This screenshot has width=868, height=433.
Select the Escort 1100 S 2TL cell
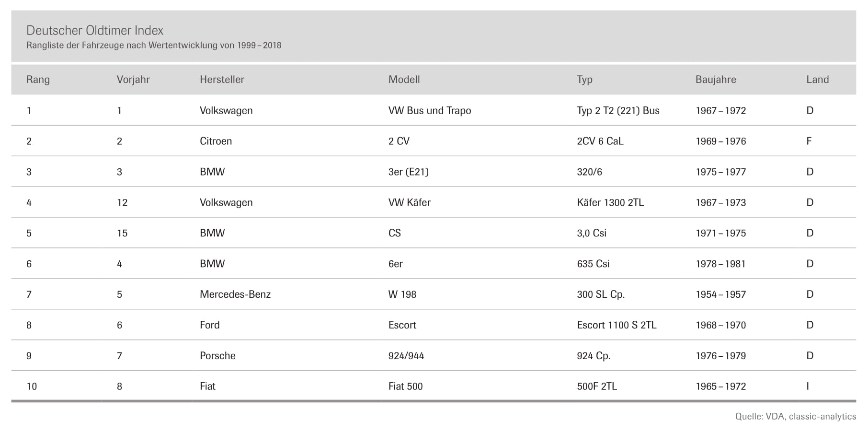click(617, 325)
